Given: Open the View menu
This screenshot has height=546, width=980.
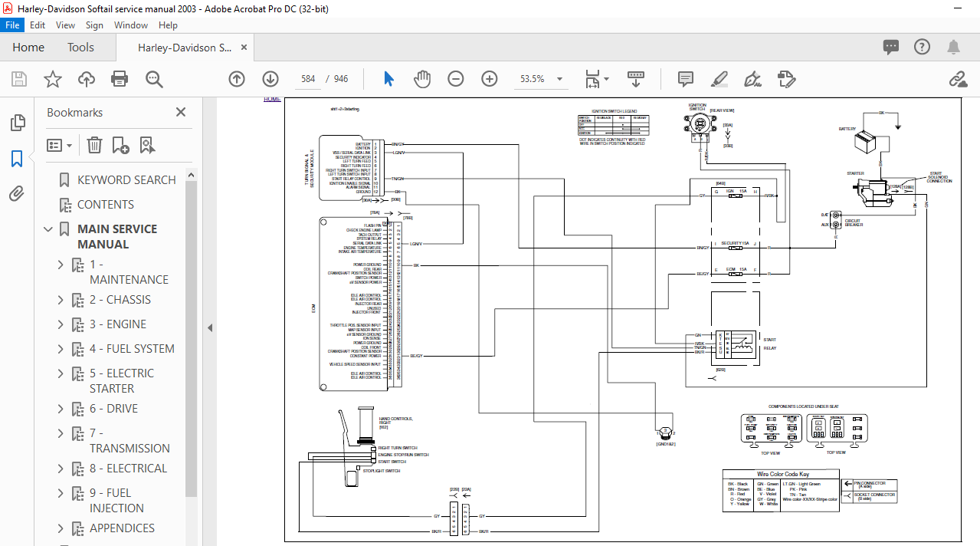Looking at the screenshot, I should (x=65, y=25).
